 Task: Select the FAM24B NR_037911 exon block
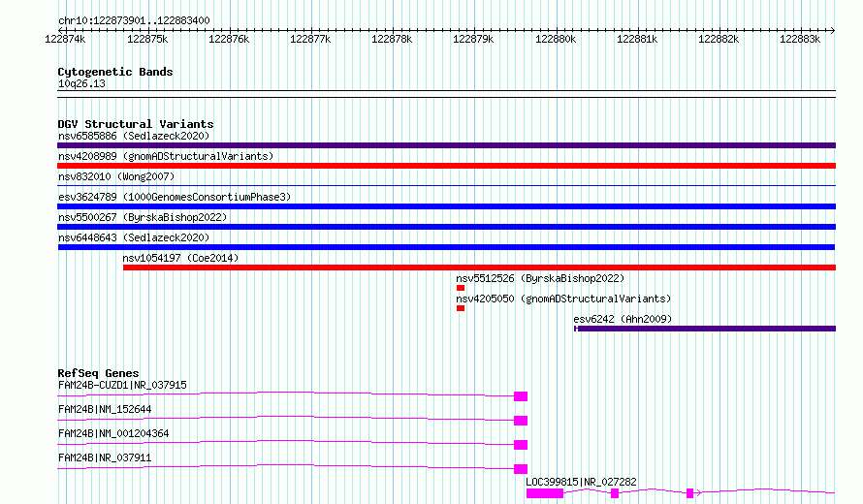[521, 469]
